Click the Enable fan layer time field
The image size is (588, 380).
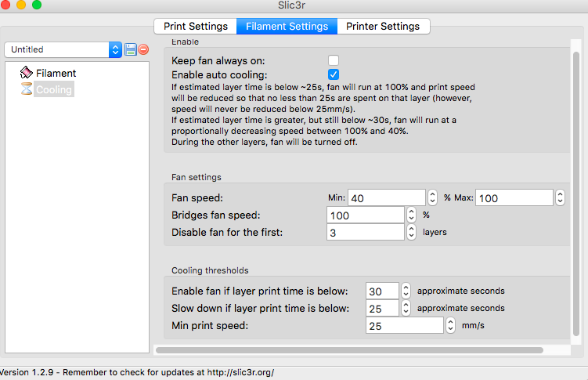(382, 291)
